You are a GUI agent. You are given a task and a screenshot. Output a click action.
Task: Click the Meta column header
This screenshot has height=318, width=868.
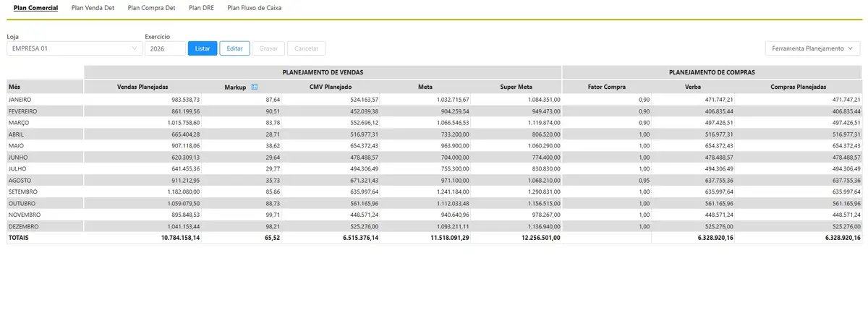[425, 87]
